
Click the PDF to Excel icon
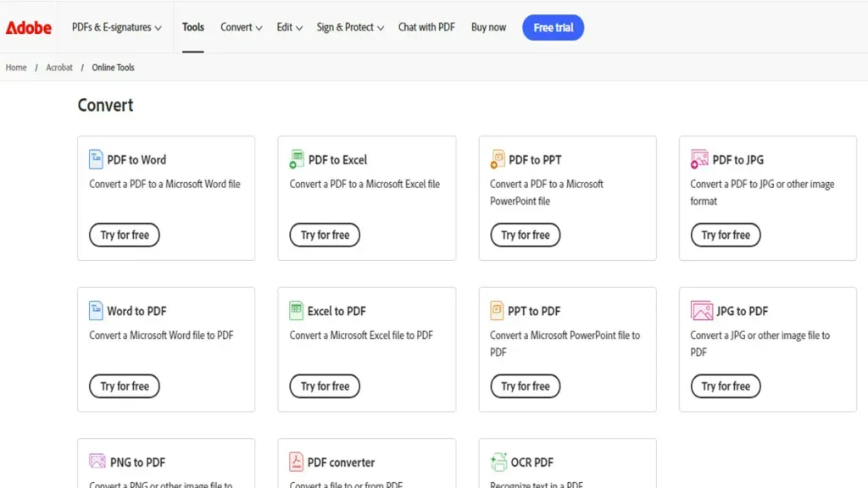pos(297,159)
